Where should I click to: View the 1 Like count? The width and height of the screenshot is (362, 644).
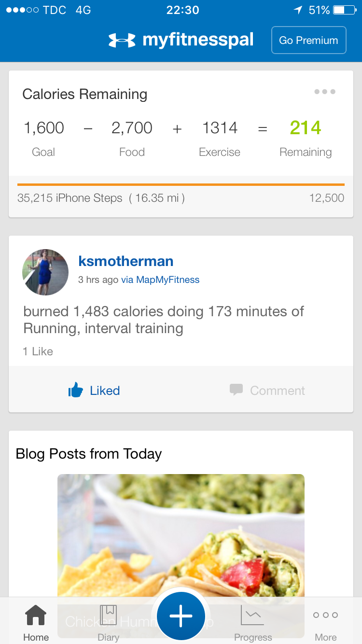[38, 351]
